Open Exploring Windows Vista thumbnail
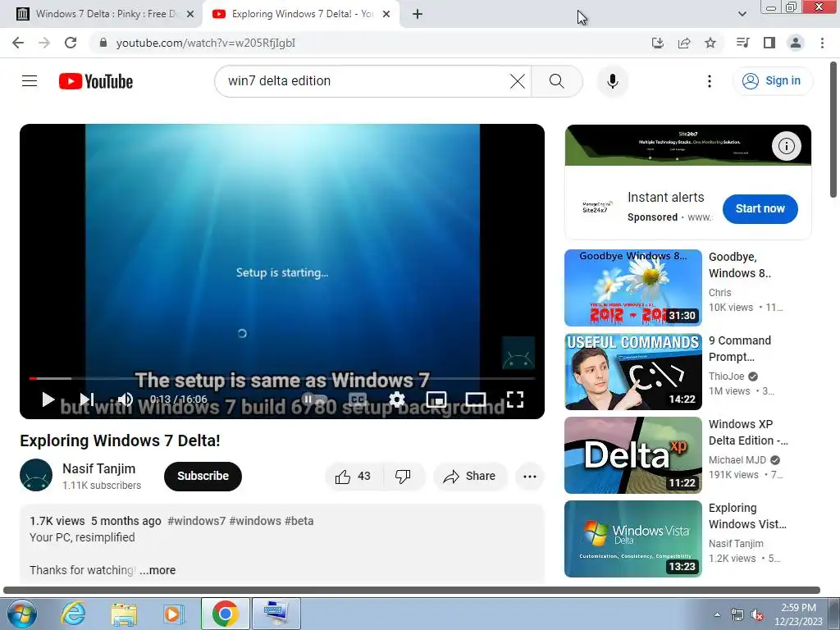Viewport: 840px width, 630px height. (633, 538)
